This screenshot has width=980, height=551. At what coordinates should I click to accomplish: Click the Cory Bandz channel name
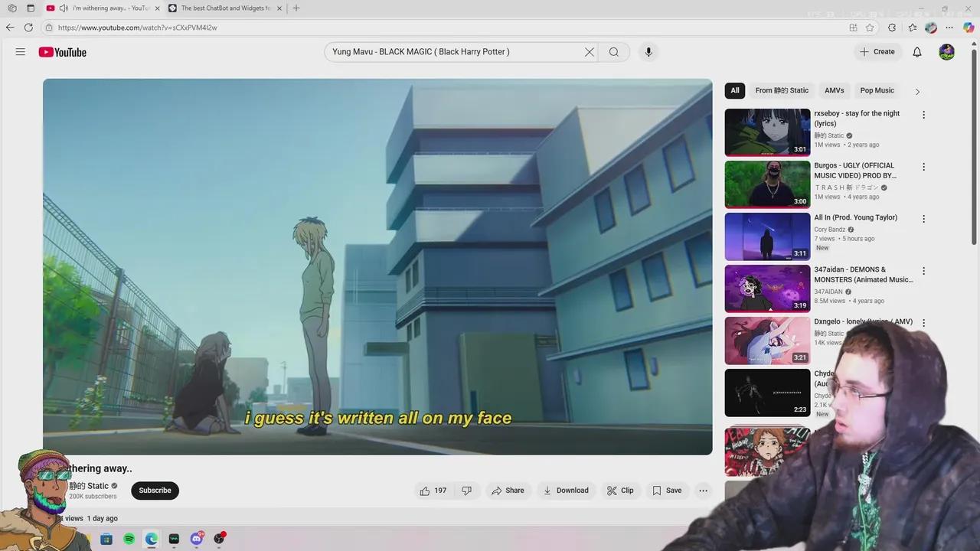[x=830, y=230]
